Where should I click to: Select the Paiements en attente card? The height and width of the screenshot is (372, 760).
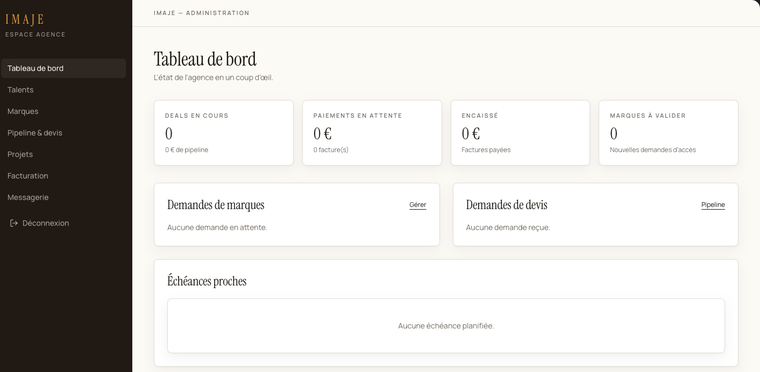pyautogui.click(x=372, y=133)
